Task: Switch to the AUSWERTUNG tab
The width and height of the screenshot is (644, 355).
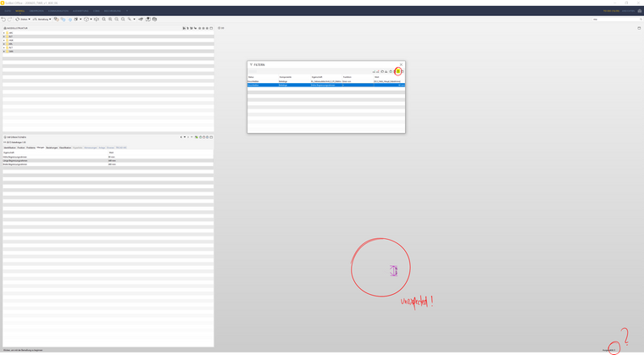Action: (80, 11)
